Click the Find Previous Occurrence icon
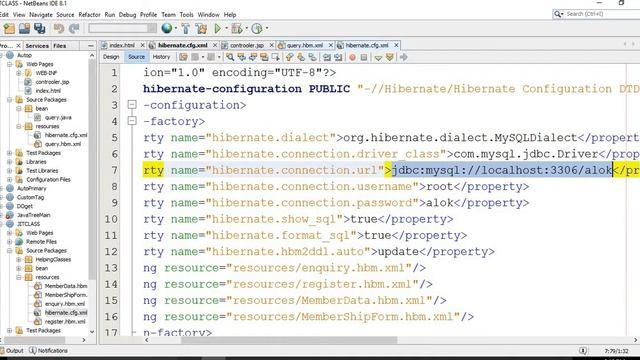This screenshot has width=640, height=360. (x=242, y=57)
